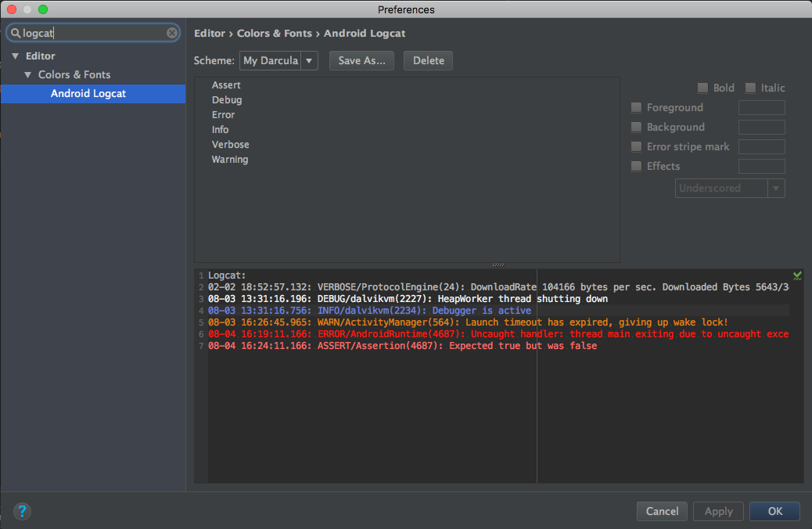Select Debug in the attributes list
This screenshot has height=529, width=812.
pyautogui.click(x=227, y=100)
